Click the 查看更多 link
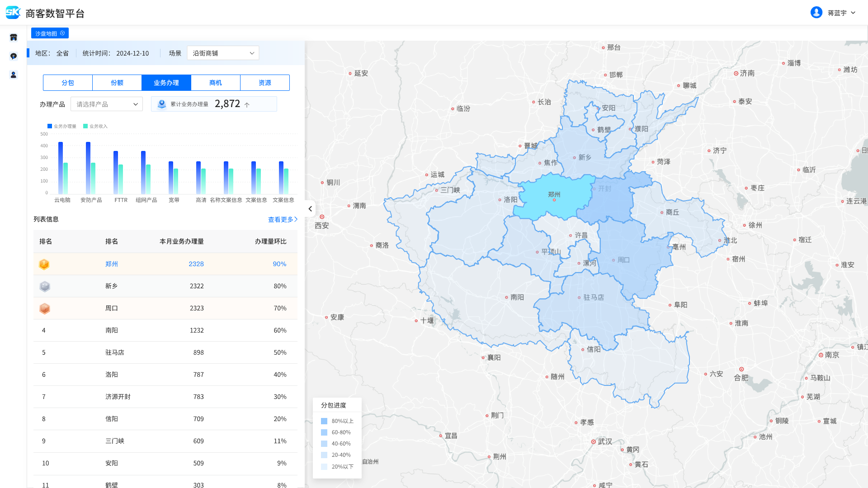This screenshot has width=868, height=488. (x=283, y=220)
